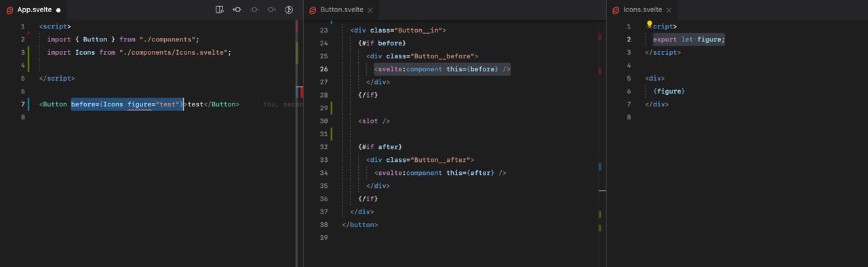Click the Svelte logo on App.svelte tab
The width and height of the screenshot is (868, 267).
(x=9, y=10)
